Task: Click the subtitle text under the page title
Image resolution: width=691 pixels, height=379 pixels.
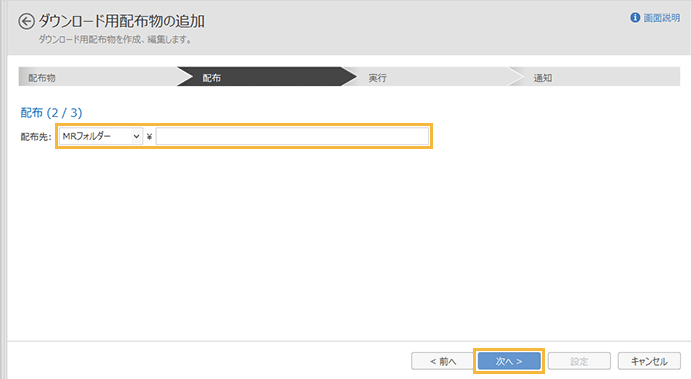Action: [x=115, y=40]
